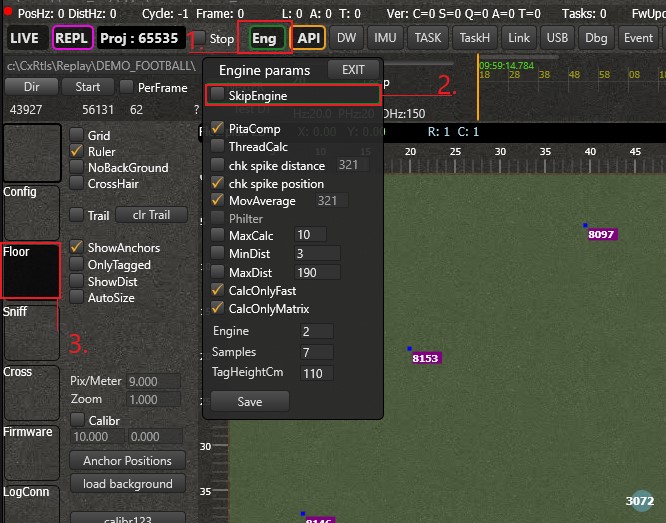
Task: Uncheck the MovAverage checkbox
Action: [217, 200]
